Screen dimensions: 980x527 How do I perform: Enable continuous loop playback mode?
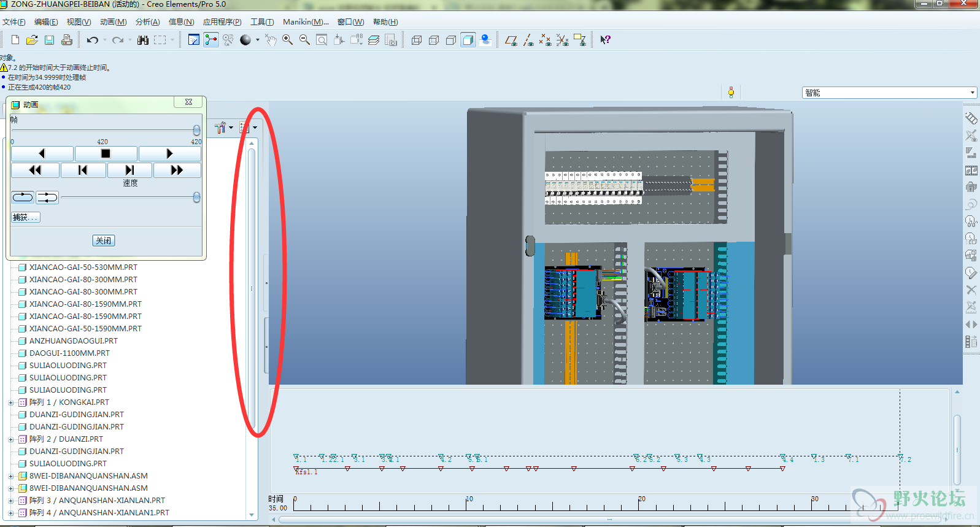click(23, 197)
